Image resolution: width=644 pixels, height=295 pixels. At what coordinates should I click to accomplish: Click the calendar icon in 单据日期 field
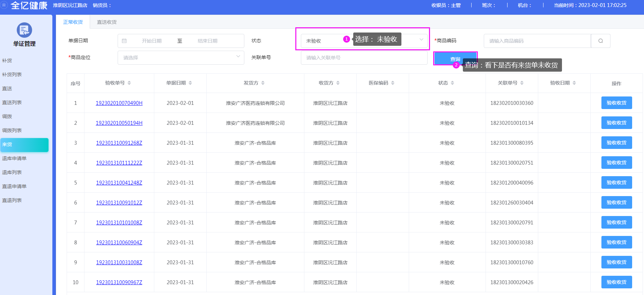[x=124, y=41]
